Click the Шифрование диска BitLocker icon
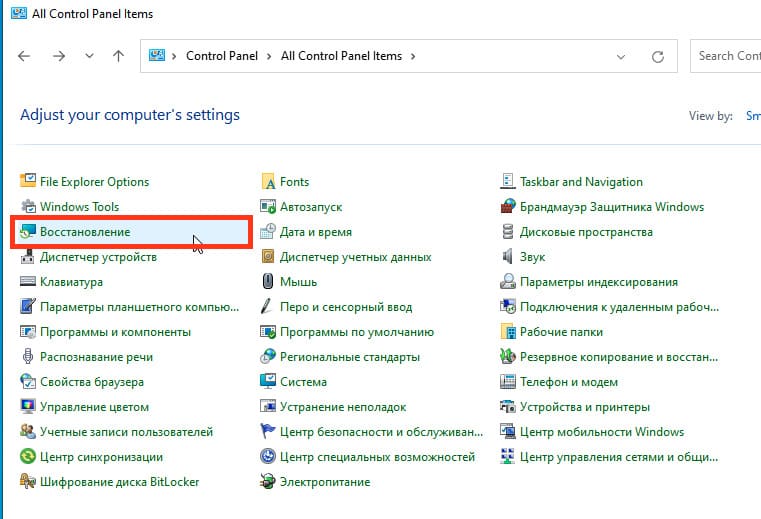761x519 pixels. click(x=28, y=482)
